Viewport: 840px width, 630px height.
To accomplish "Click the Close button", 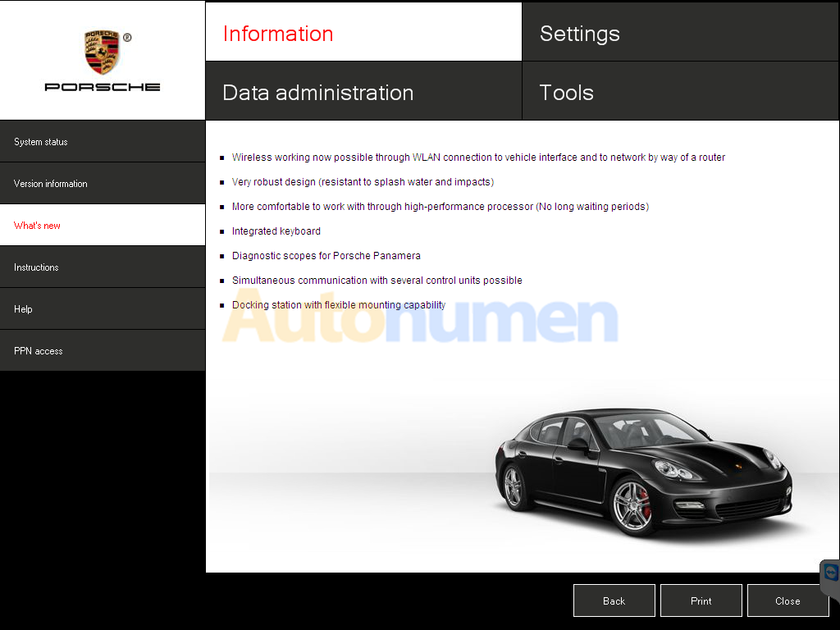I will pos(787,600).
